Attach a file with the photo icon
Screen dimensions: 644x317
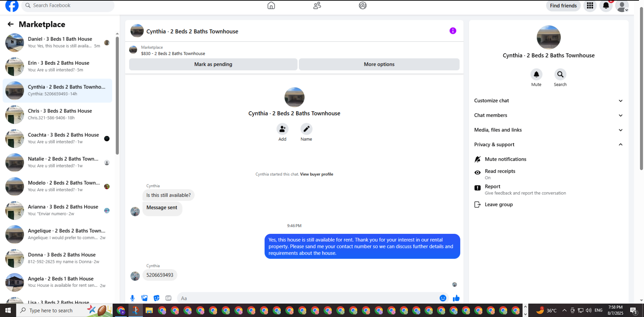[145, 298]
